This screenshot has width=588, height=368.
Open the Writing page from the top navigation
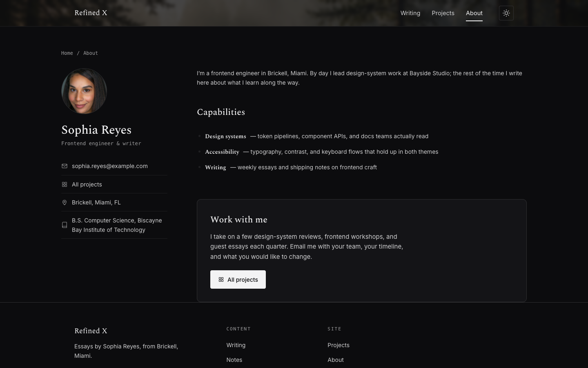click(x=410, y=13)
